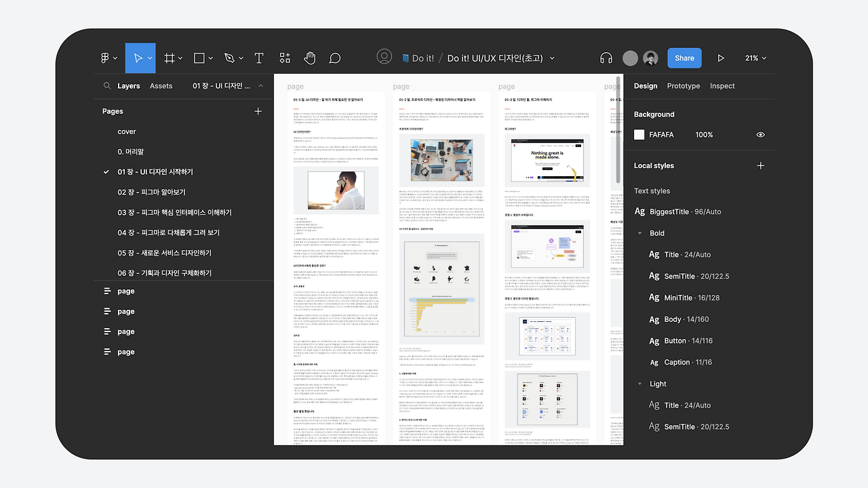Edit the FAFAFA hex value field
The height and width of the screenshot is (488, 868).
click(x=662, y=135)
